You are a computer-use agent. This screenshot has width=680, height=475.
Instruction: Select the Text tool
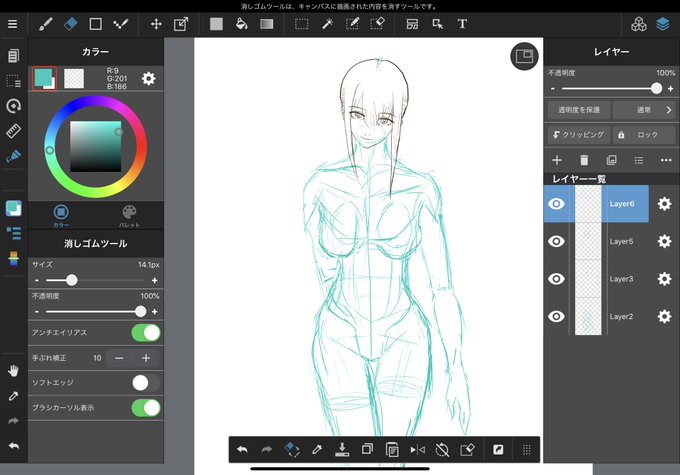coord(462,24)
